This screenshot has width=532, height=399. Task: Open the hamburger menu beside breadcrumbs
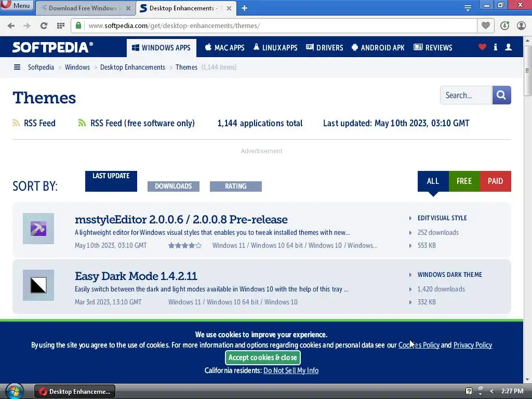point(17,67)
